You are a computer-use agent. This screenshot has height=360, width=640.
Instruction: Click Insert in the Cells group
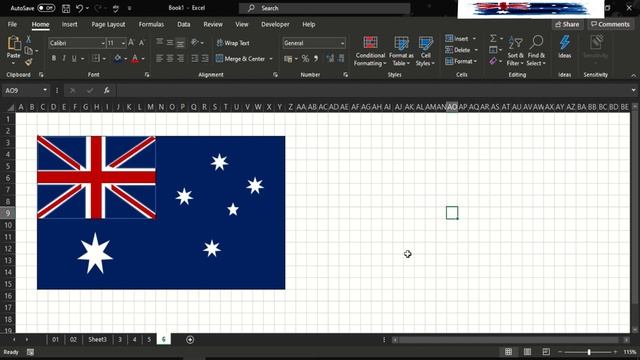(x=460, y=39)
